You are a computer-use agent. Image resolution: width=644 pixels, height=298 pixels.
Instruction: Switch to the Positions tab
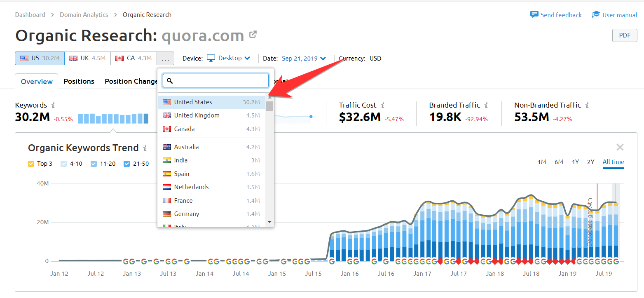point(79,81)
